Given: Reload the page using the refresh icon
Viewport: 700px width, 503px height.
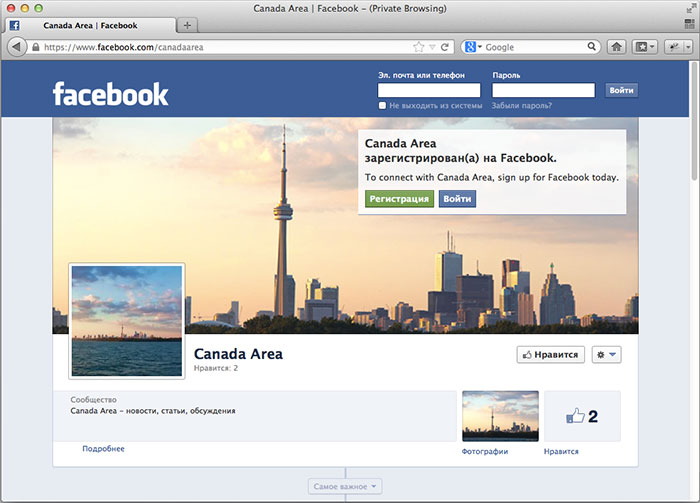Looking at the screenshot, I should 445,47.
